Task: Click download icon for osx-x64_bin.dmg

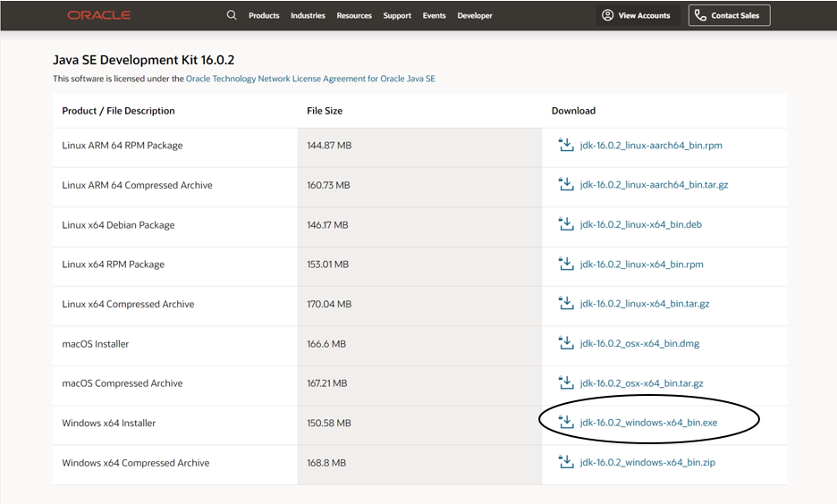Action: tap(566, 343)
